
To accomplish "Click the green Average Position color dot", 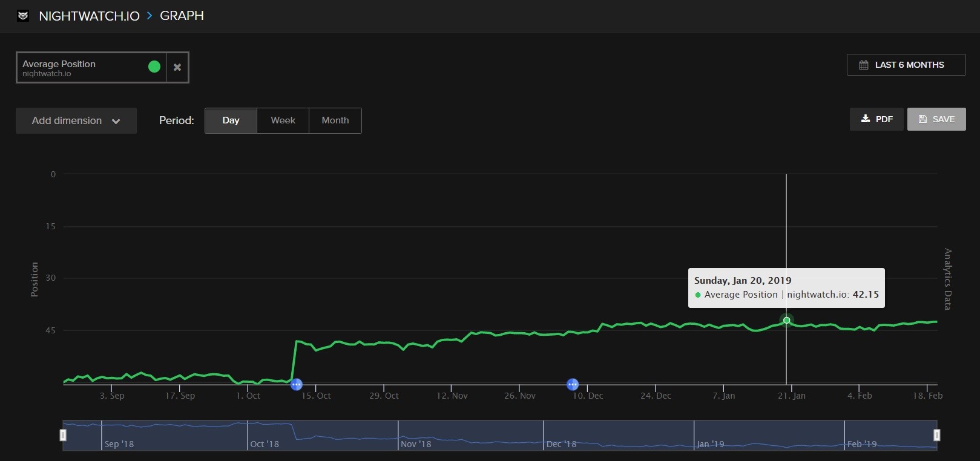I will click(154, 67).
